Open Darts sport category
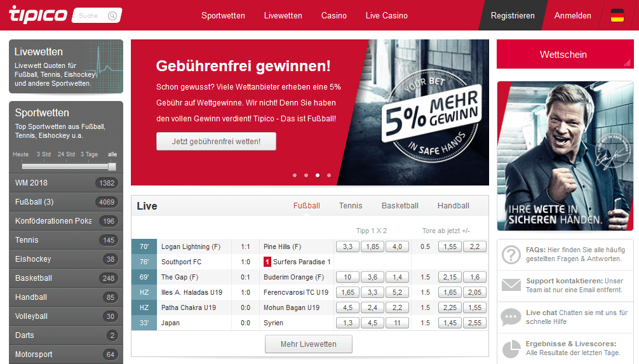The height and width of the screenshot is (364, 639). (x=66, y=335)
